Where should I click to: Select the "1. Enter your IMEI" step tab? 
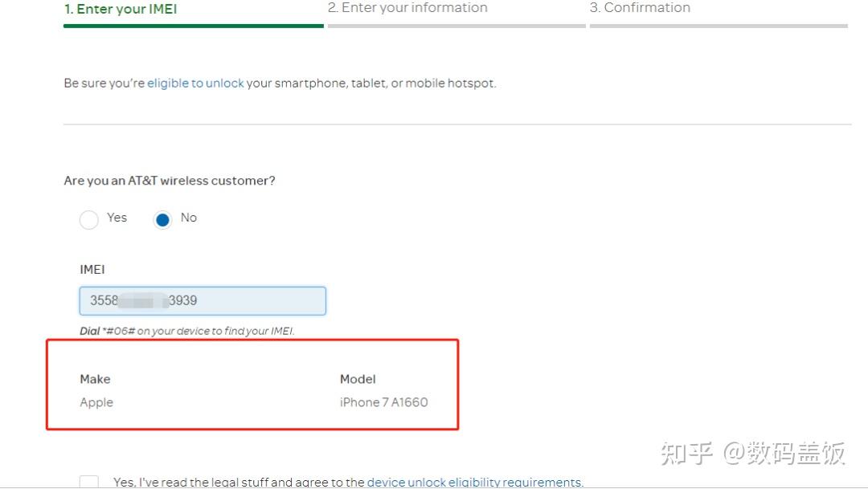tap(121, 10)
